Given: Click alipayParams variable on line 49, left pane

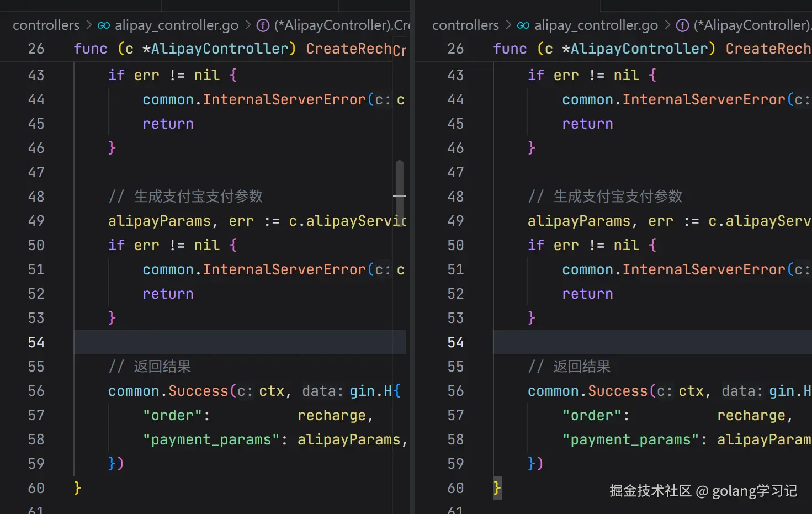Looking at the screenshot, I should click(160, 221).
